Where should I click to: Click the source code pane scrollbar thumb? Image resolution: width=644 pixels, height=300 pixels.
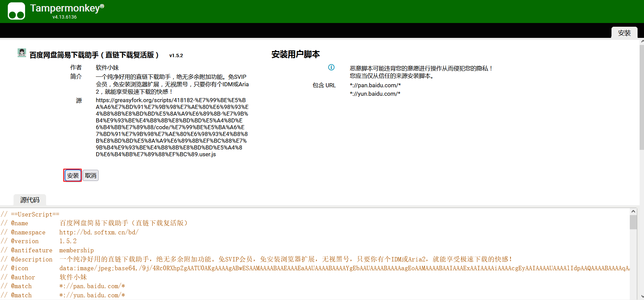tap(633, 222)
